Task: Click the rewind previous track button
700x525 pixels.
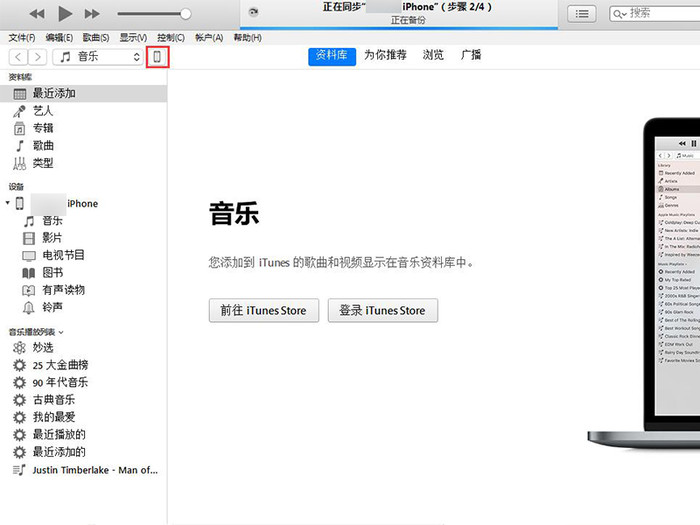Action: click(37, 14)
